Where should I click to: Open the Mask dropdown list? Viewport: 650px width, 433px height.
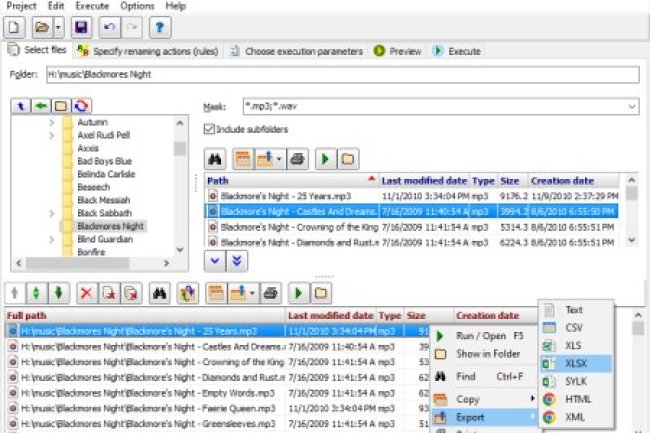click(631, 105)
